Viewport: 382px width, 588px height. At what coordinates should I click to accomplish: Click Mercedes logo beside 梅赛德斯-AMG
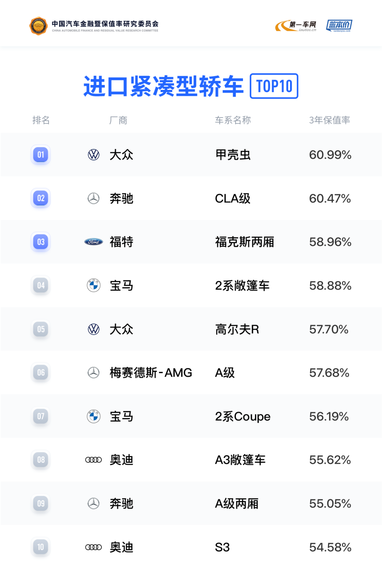pyautogui.click(x=93, y=372)
